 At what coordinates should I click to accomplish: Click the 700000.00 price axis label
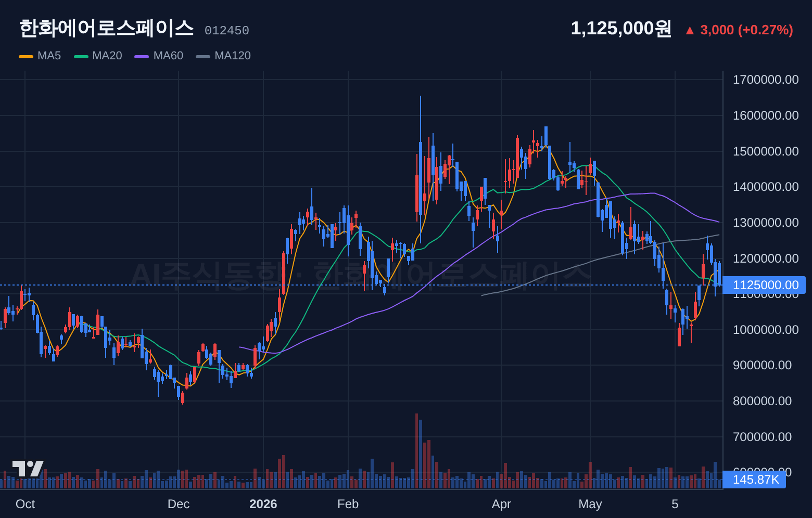[762, 437]
